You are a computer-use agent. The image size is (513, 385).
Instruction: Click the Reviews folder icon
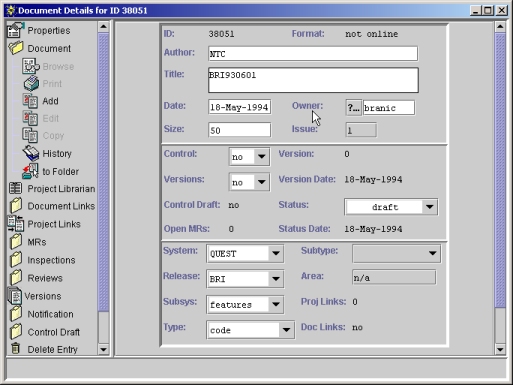tap(16, 278)
